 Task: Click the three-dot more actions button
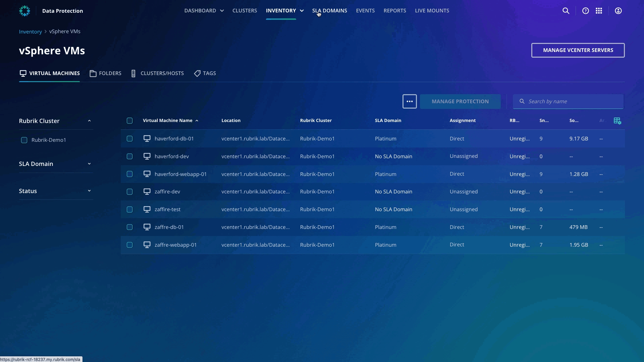[x=410, y=101]
